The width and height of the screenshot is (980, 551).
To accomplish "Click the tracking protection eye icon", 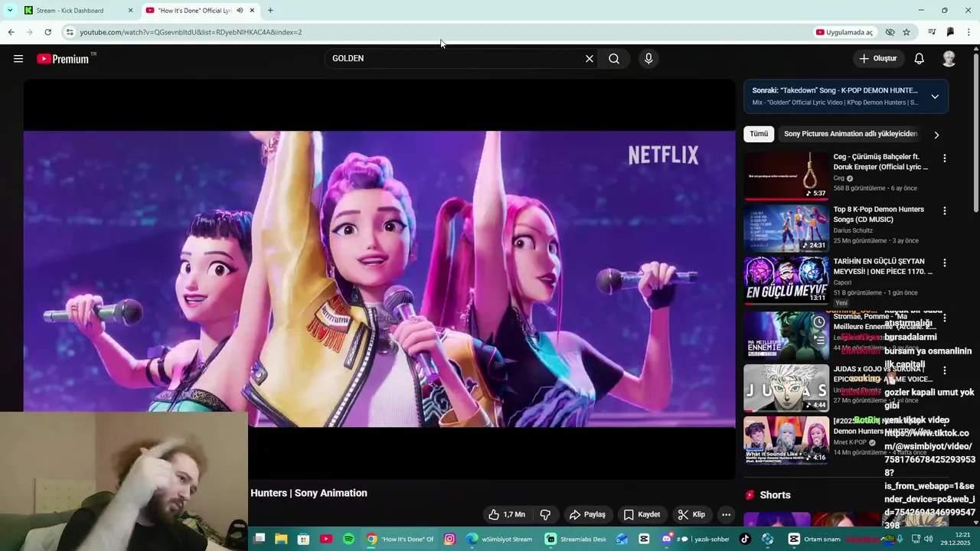I will 890,32.
